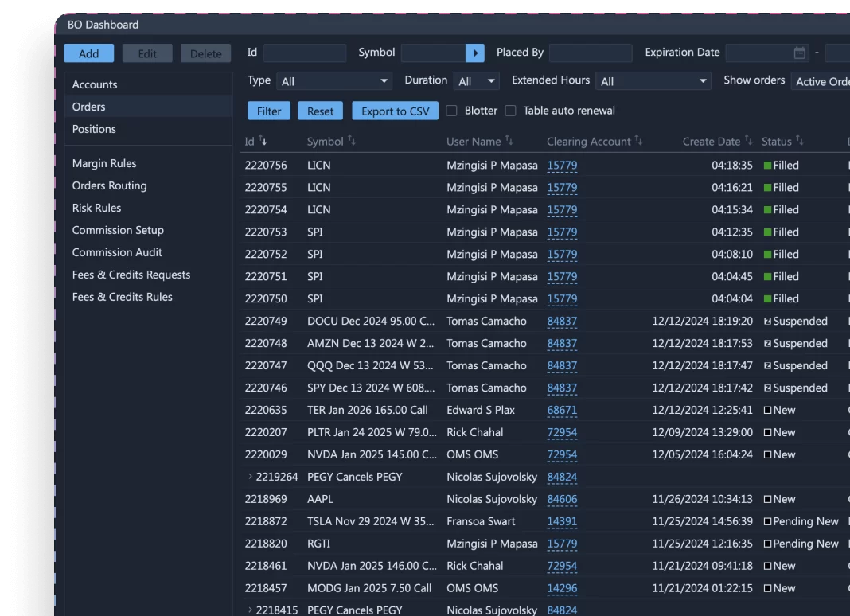This screenshot has width=850, height=616.
Task: Open Risk Rules page
Action: coord(96,208)
